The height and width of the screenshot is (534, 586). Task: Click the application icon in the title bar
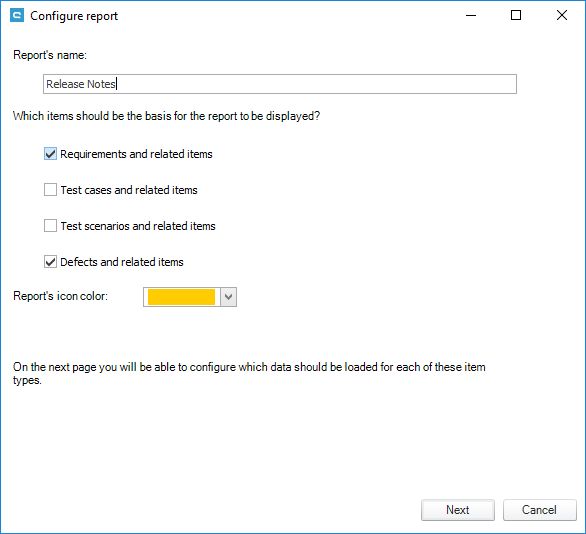click(x=17, y=16)
